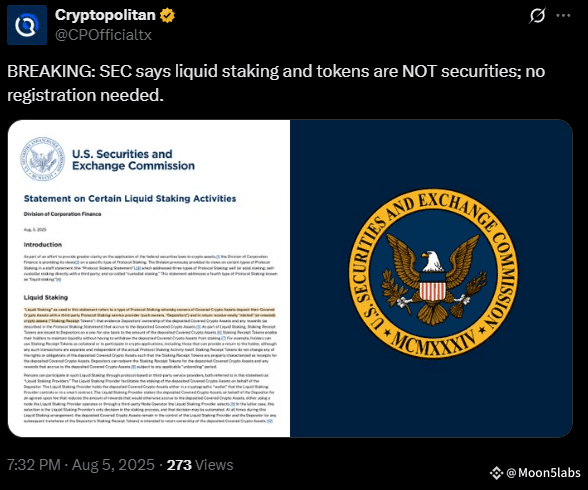Click the 'Introduction' section heading
The width and height of the screenshot is (588, 490).
pos(43,244)
